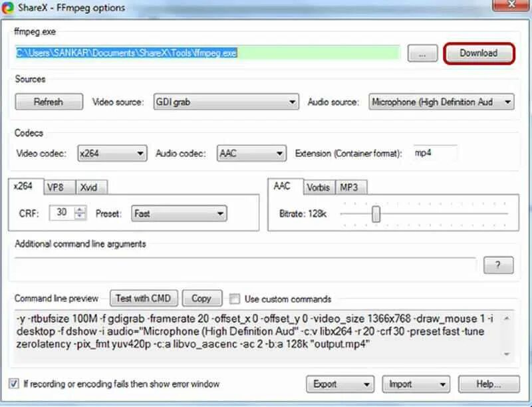532x407 pixels.
Task: Copy the command line preview
Action: tap(202, 298)
